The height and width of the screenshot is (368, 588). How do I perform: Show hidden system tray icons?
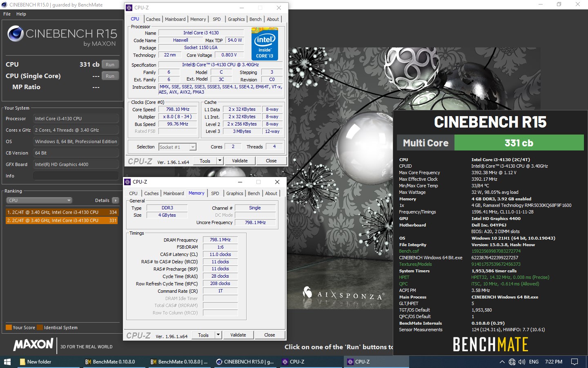502,362
